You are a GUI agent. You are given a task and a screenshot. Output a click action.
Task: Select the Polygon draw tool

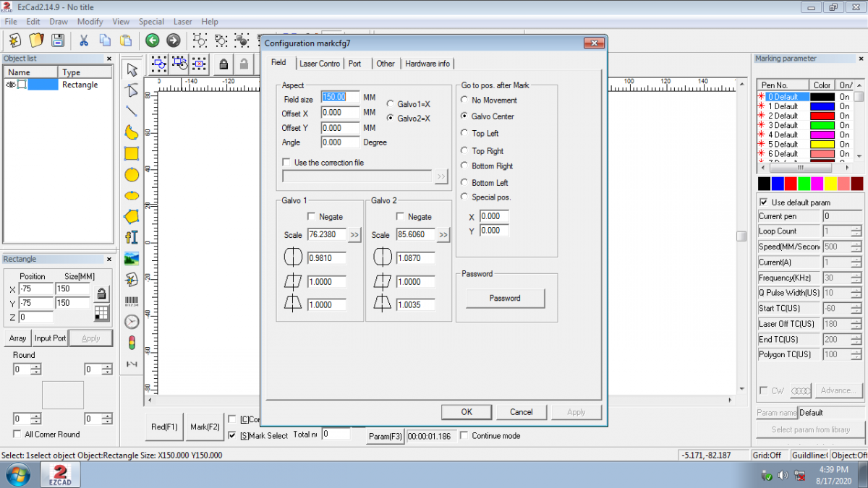coord(132,216)
